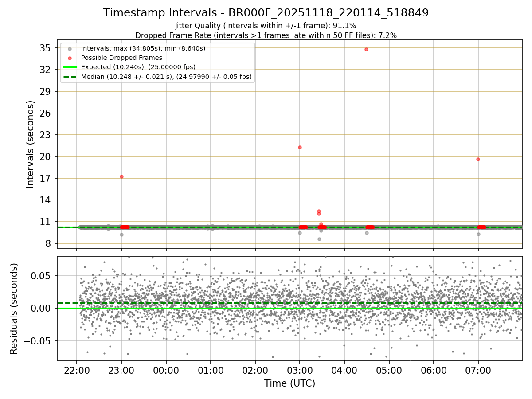Screen dimensions: 532x399
Task: Click residuals tick label '−0.05'
Action: 38,341
